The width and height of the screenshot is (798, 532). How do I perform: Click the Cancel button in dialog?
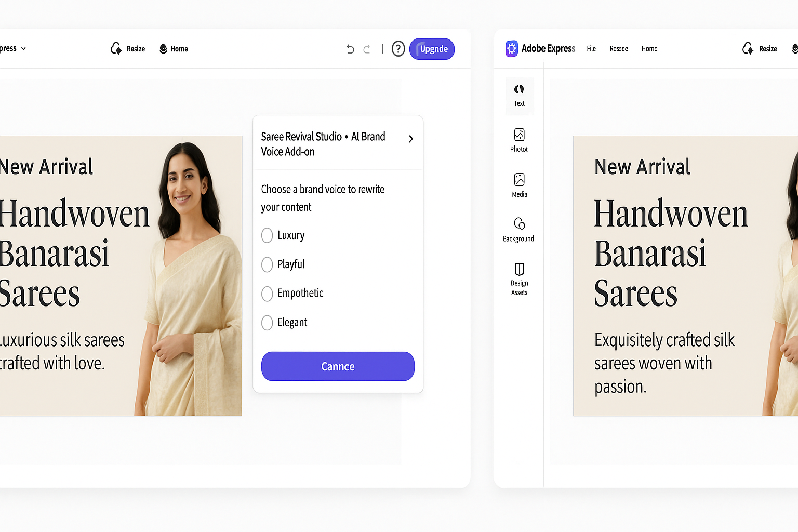[338, 366]
